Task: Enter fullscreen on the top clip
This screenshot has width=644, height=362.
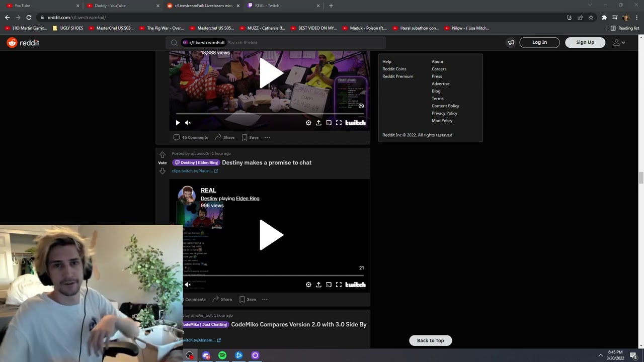Action: 339,123
